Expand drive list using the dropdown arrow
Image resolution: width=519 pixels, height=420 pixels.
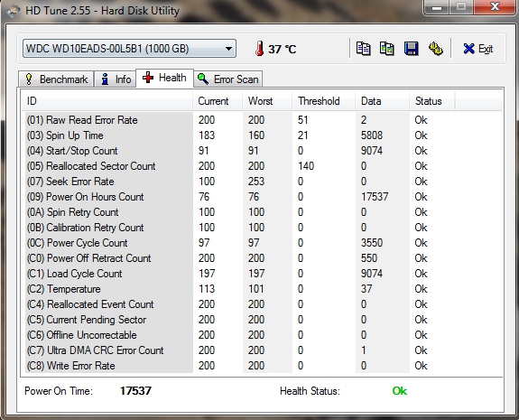[228, 49]
